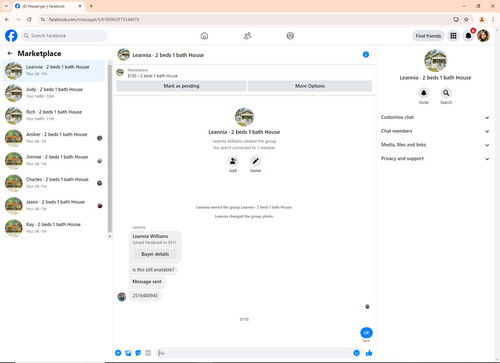Screen dimensions: 500x363
Task: Expand Customise chat section
Action: 435,117
